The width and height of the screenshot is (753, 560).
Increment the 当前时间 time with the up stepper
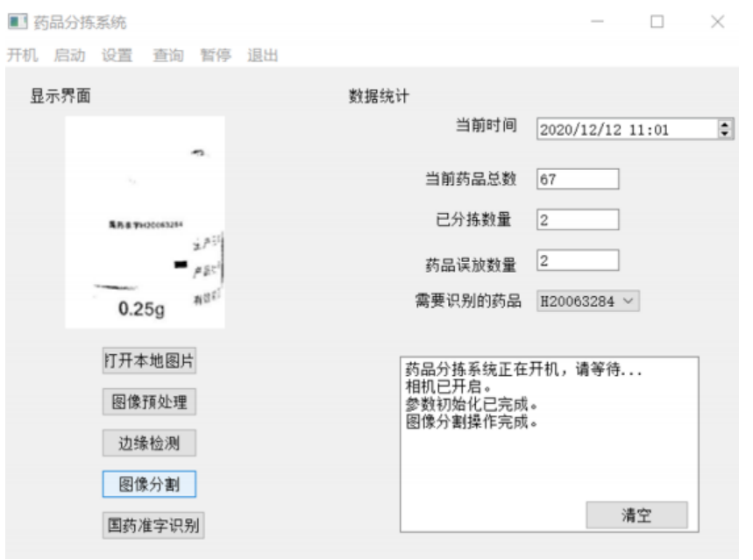725,124
